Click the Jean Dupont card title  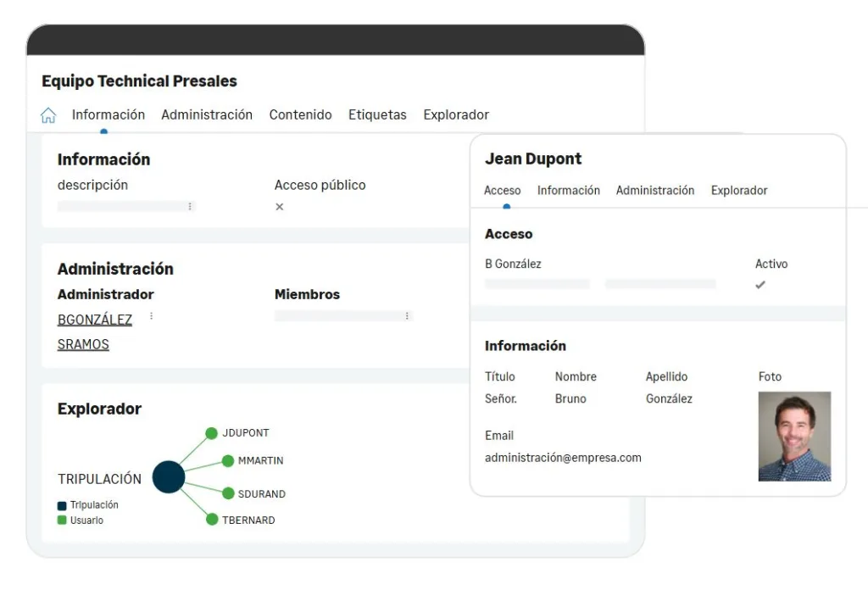[533, 159]
